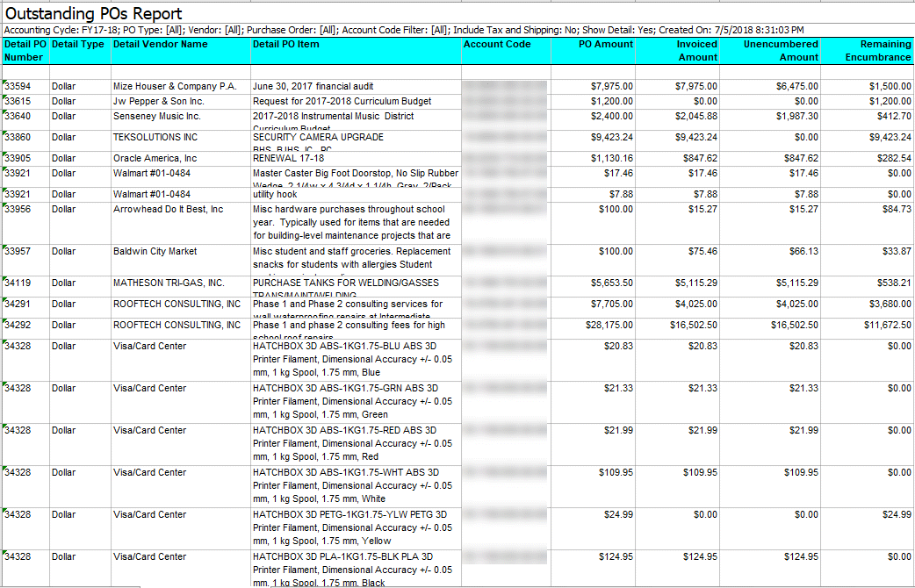Select the Detail PO Number column header
Viewport: 915px width, 588px height.
coord(25,50)
